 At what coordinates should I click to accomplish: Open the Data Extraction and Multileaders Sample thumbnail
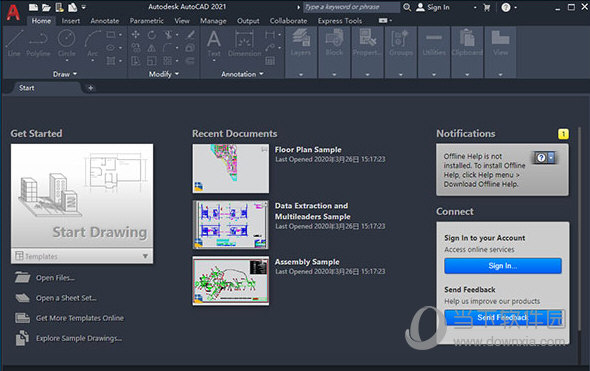[231, 225]
